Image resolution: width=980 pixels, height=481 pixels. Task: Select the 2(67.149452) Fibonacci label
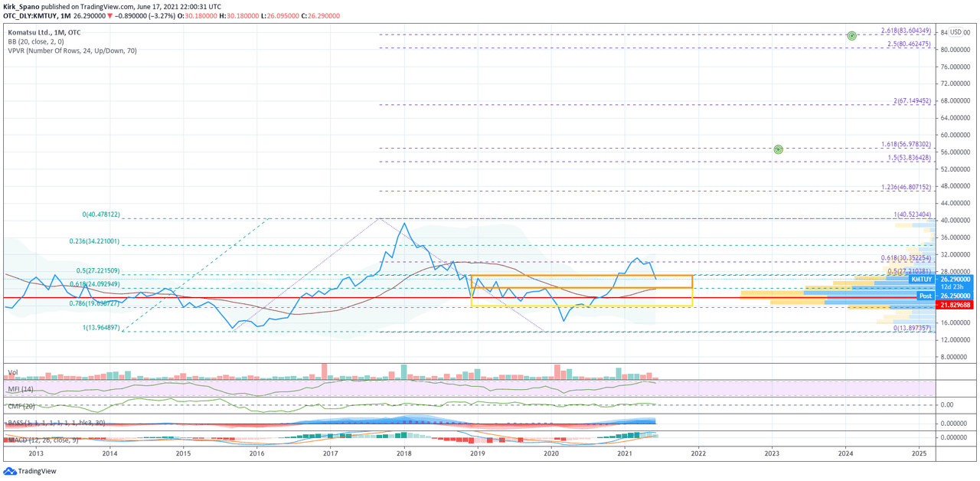(x=912, y=101)
